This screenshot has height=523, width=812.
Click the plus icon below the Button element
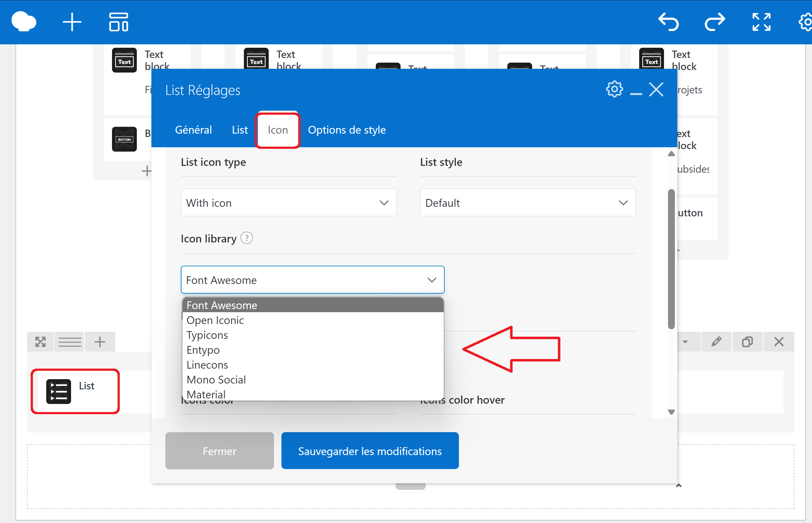tap(146, 171)
